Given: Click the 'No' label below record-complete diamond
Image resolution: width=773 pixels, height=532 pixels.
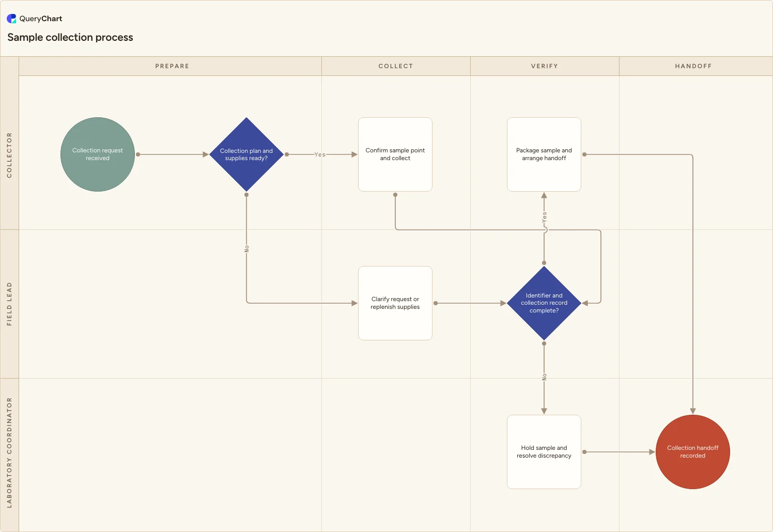Looking at the screenshot, I should point(544,377).
